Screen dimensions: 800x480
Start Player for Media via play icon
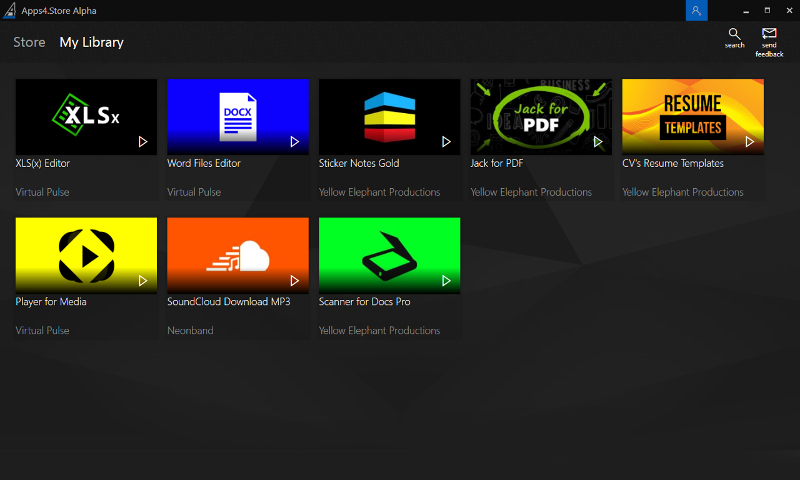143,281
